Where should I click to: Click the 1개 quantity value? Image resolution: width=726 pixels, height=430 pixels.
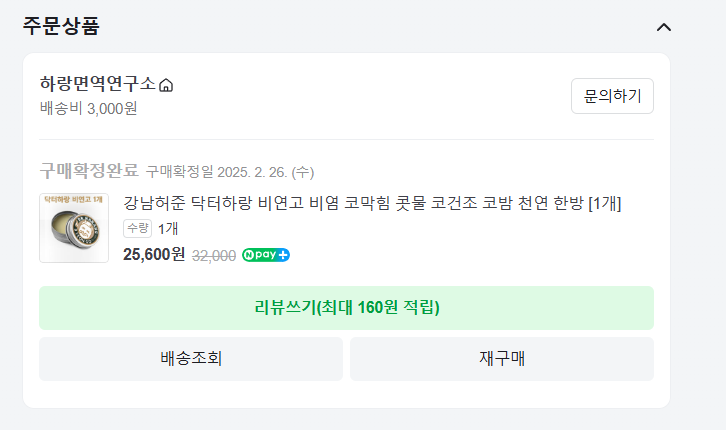point(169,229)
